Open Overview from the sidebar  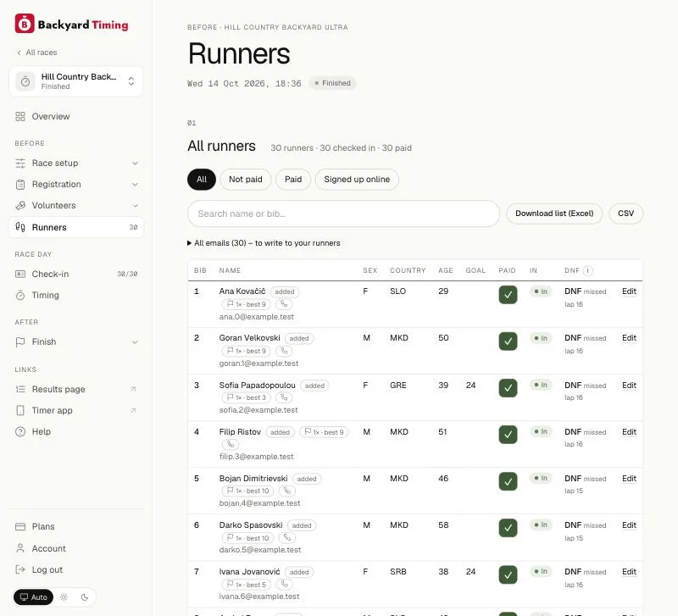click(76, 116)
